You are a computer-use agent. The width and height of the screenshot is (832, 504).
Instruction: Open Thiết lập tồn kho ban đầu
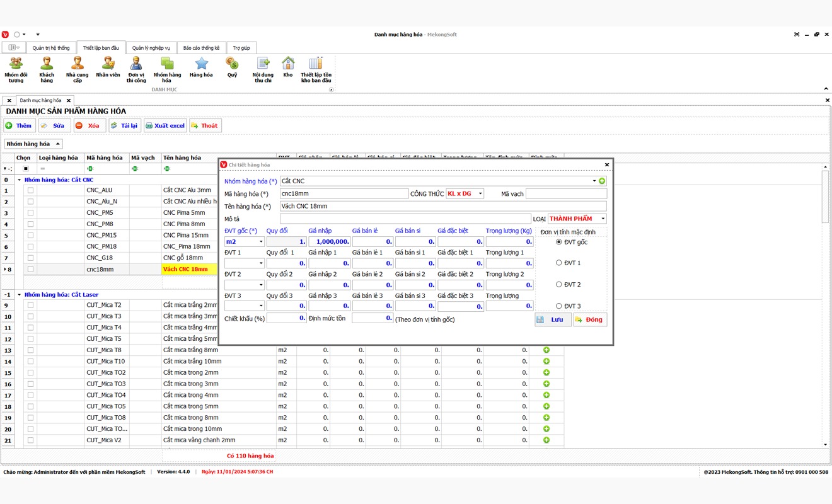pyautogui.click(x=316, y=69)
